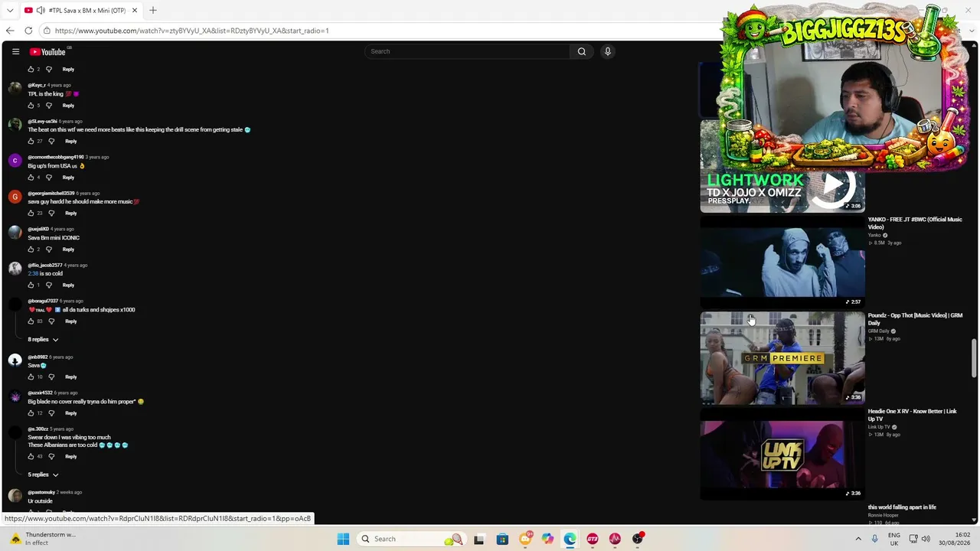This screenshot has height=551, width=980.
Task: Dislike the 'TPL is the king' comment
Action: click(x=49, y=106)
